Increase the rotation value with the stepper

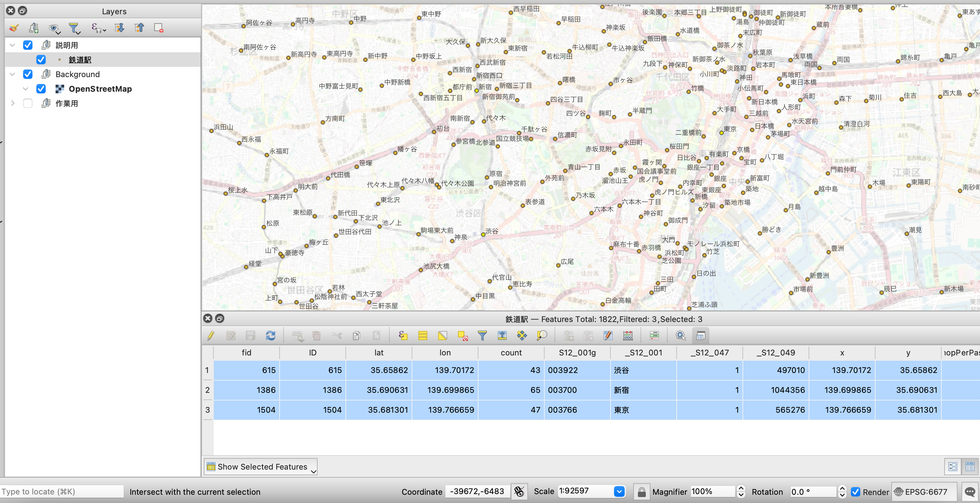(x=843, y=489)
